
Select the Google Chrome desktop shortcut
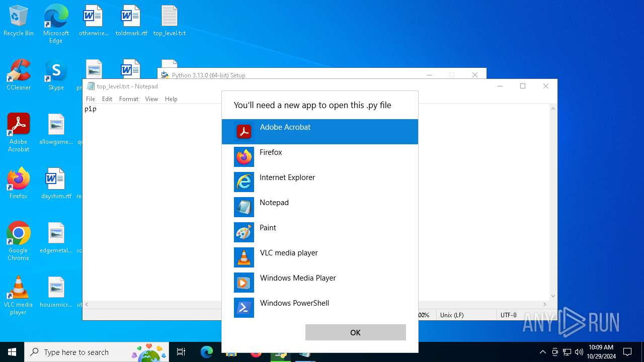pos(19,241)
